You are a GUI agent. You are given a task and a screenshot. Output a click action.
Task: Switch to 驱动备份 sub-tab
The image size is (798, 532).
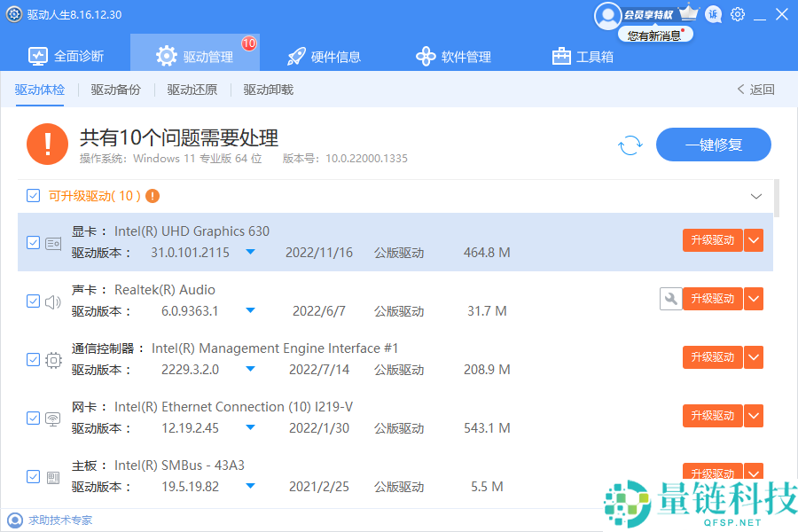pos(115,90)
